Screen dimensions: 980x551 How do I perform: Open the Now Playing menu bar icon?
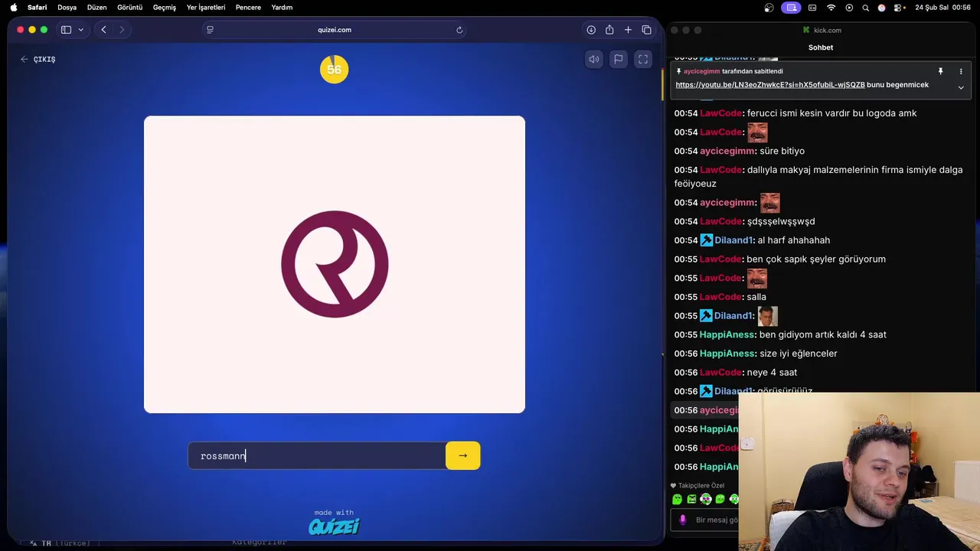pyautogui.click(x=849, y=7)
